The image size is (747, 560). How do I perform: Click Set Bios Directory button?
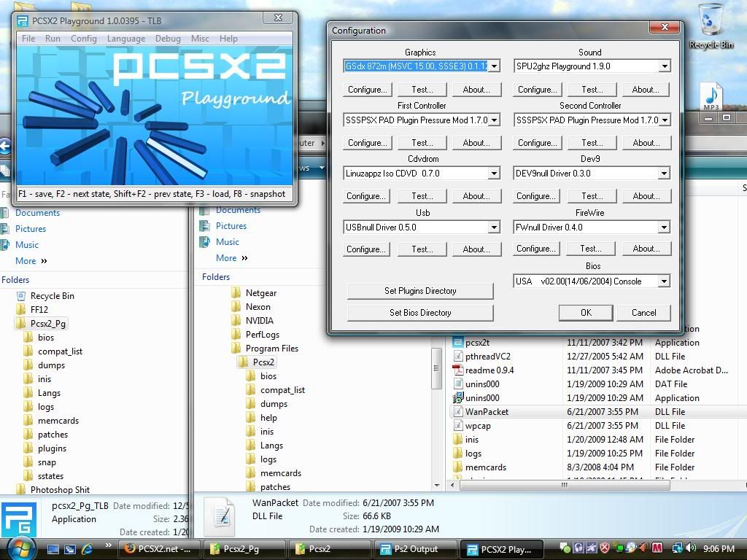tap(420, 313)
